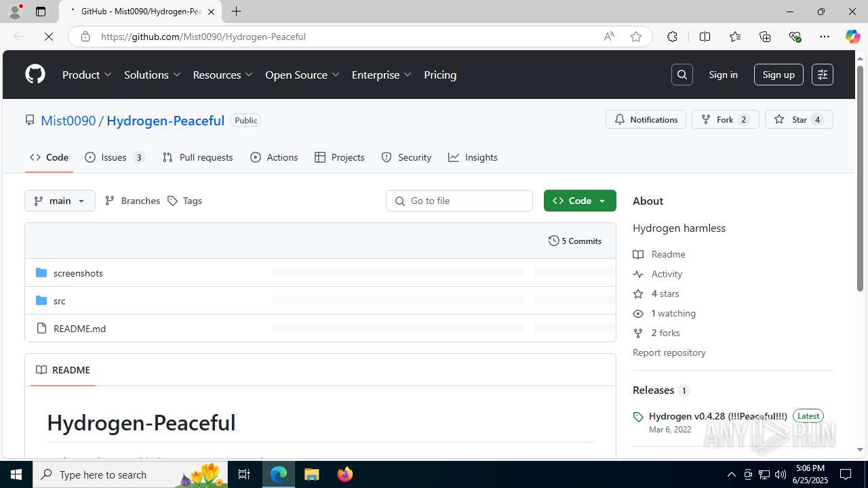Expand the Enterprise menu

point(382,75)
